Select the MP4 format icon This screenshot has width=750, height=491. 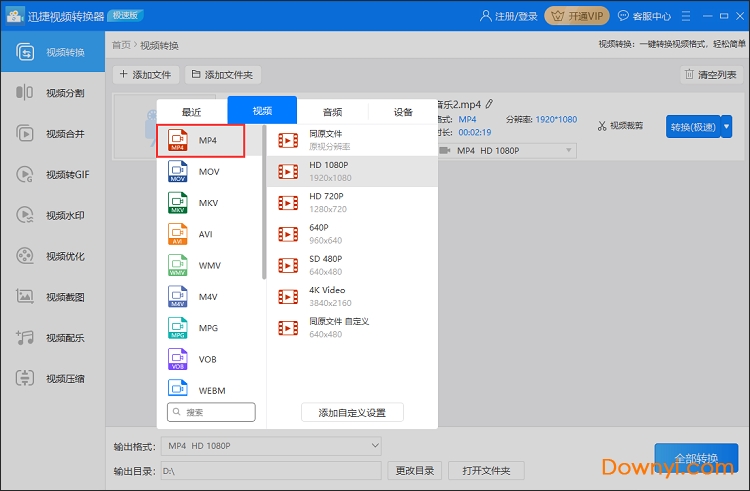[177, 140]
